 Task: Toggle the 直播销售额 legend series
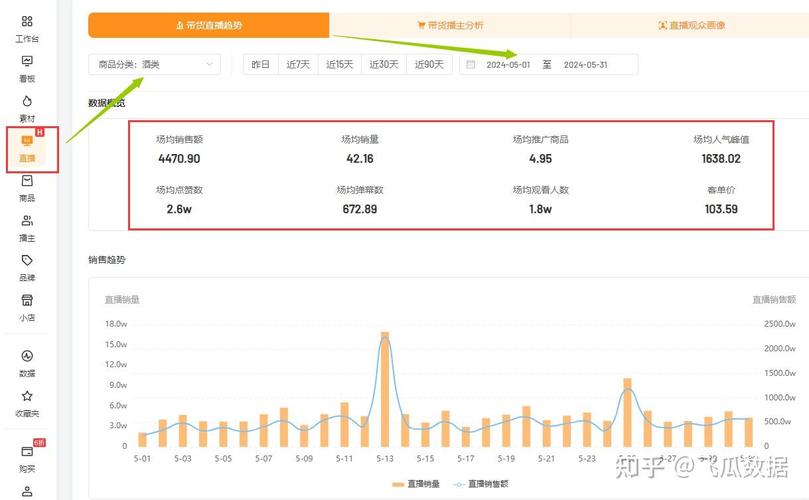[480, 484]
